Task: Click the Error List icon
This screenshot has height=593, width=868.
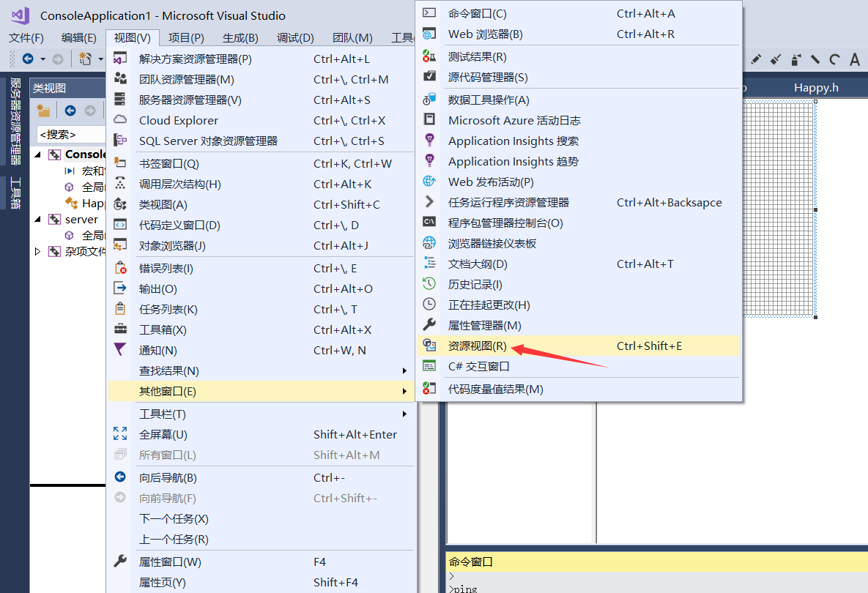Action: [x=120, y=268]
